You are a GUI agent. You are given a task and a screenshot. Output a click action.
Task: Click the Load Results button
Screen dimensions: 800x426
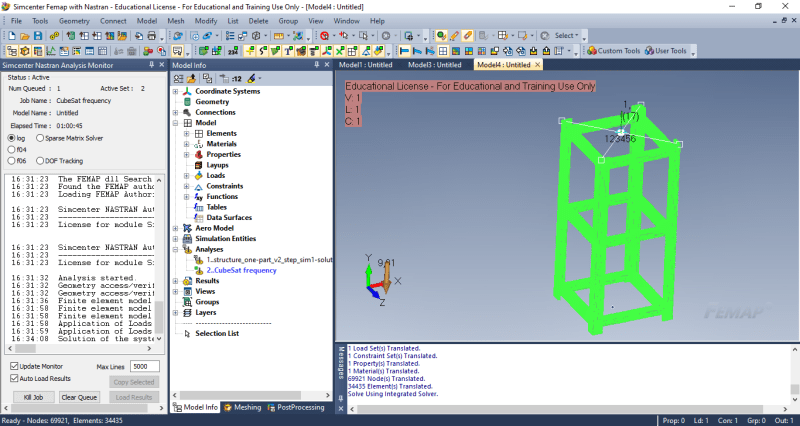134,397
